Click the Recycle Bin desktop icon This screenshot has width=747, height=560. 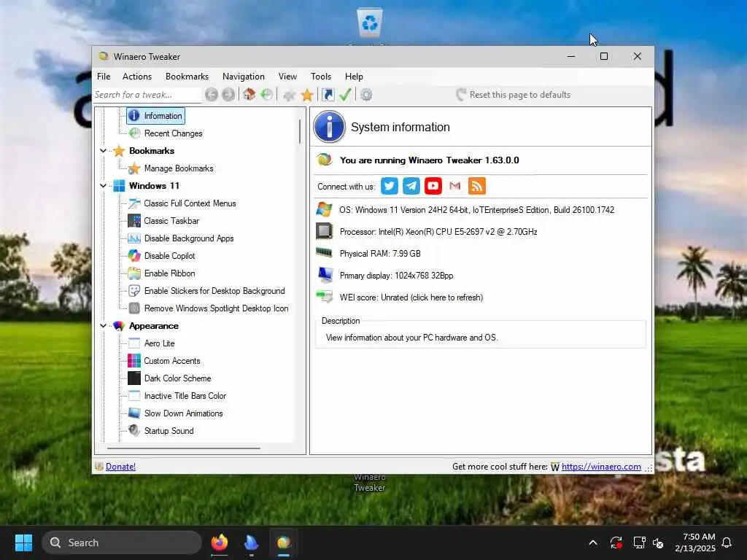pyautogui.click(x=370, y=23)
